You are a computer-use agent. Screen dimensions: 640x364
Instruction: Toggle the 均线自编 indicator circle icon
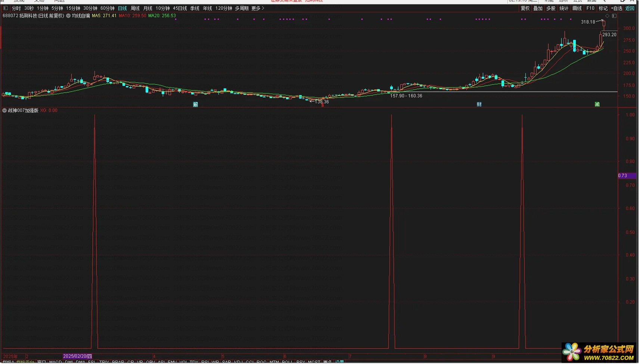pos(68,16)
